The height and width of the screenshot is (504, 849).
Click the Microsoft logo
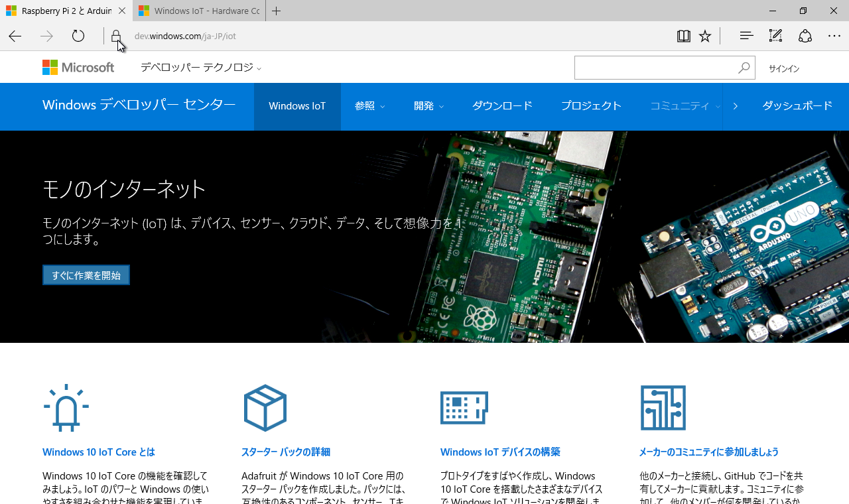[78, 67]
